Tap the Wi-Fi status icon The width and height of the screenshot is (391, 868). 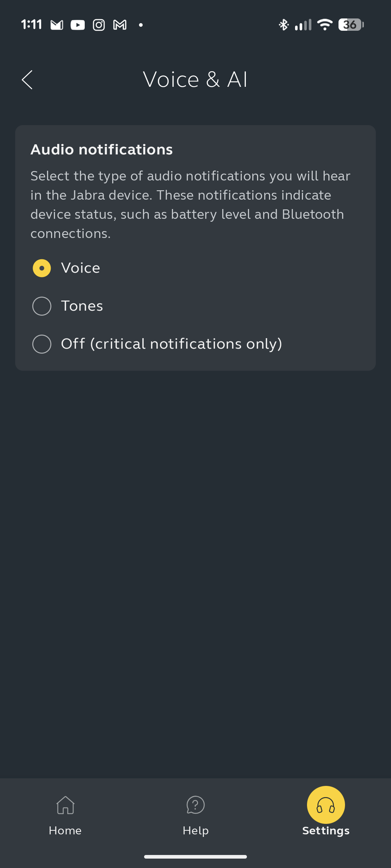point(324,25)
